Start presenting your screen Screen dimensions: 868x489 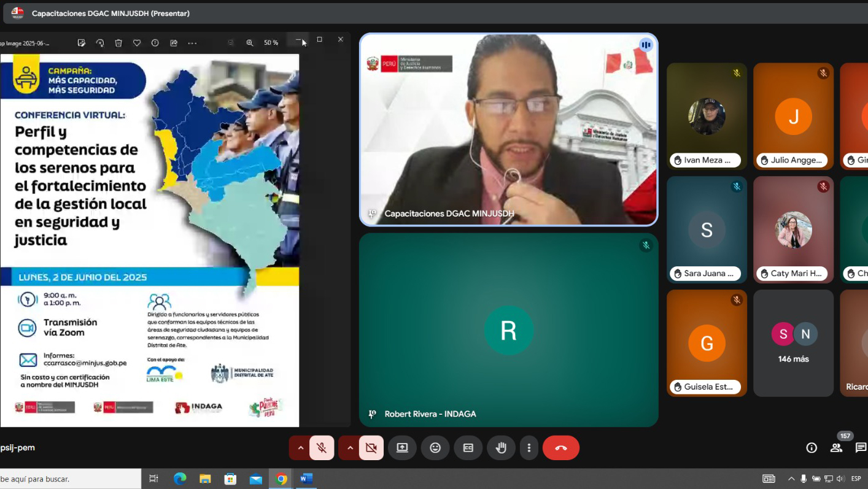pyautogui.click(x=402, y=448)
